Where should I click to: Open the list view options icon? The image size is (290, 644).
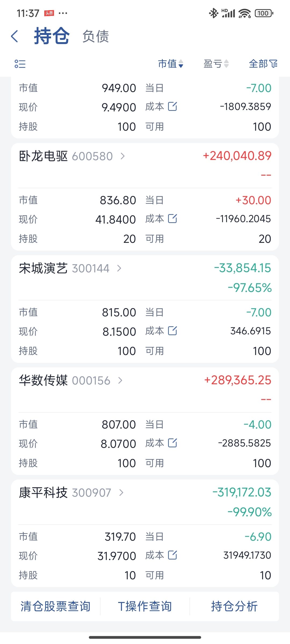pyautogui.click(x=20, y=64)
